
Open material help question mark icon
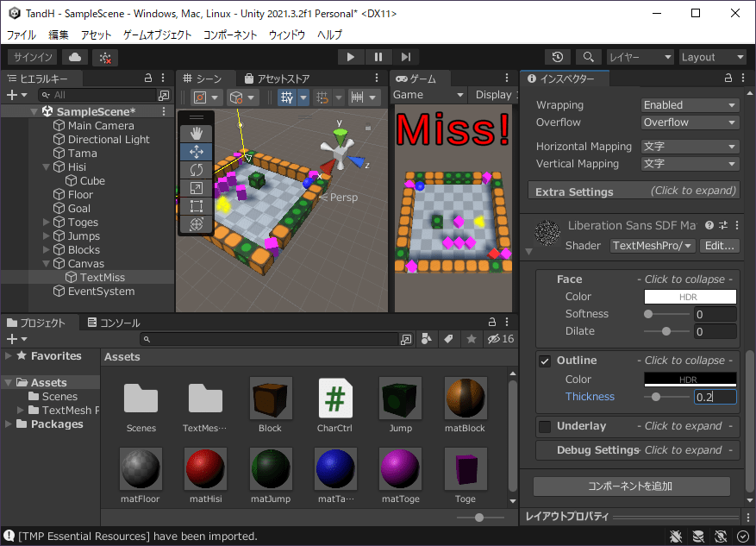709,225
